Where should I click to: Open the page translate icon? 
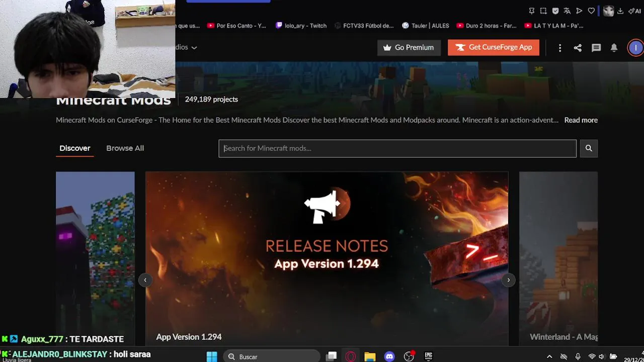pos(567,11)
